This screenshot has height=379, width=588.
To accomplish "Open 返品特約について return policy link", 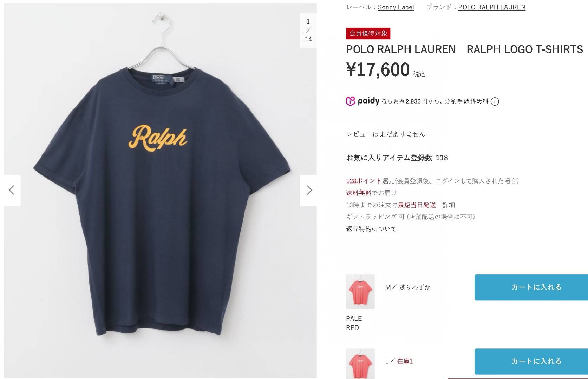I will (371, 229).
